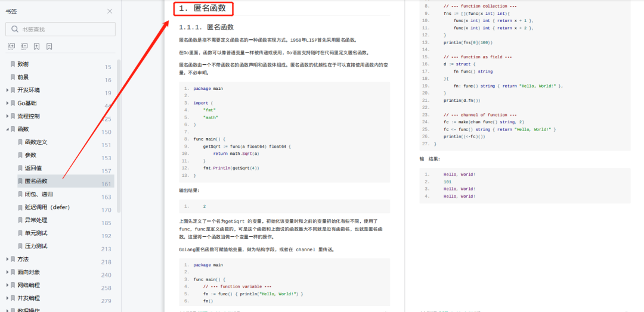Select the 闭包、递归 bookmark
This screenshot has width=644, height=312.
coord(38,194)
